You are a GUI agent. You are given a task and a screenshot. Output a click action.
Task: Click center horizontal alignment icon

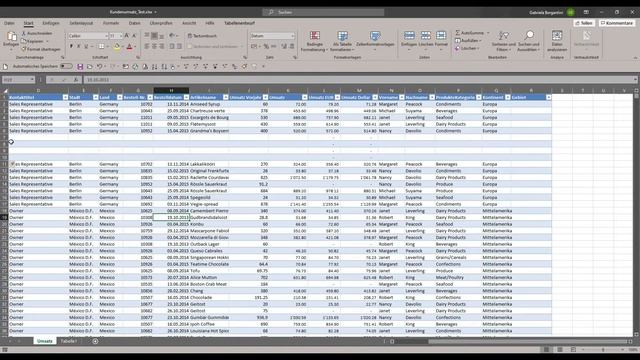click(154, 47)
